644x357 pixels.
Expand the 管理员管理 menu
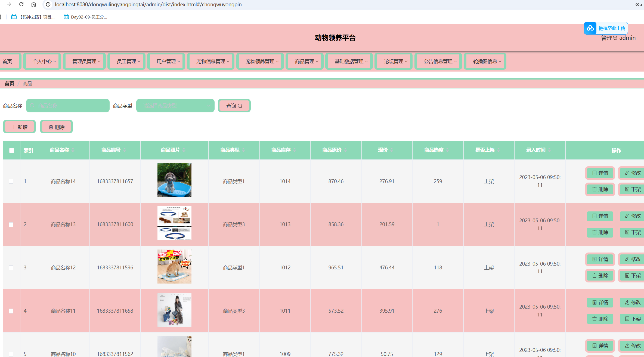(x=84, y=61)
